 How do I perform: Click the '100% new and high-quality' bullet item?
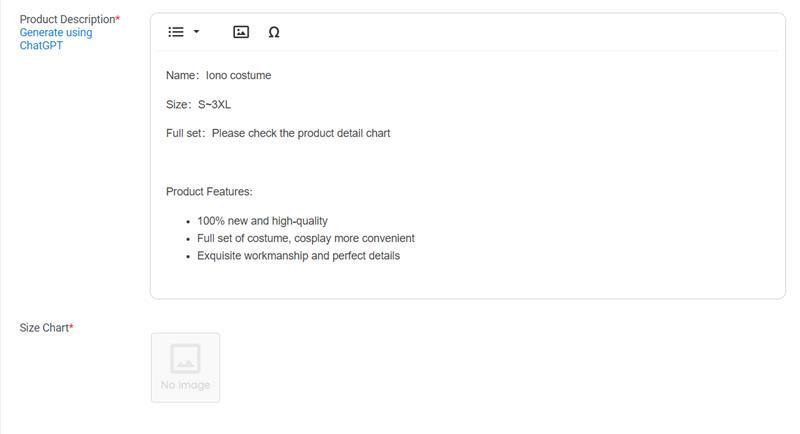coord(262,221)
